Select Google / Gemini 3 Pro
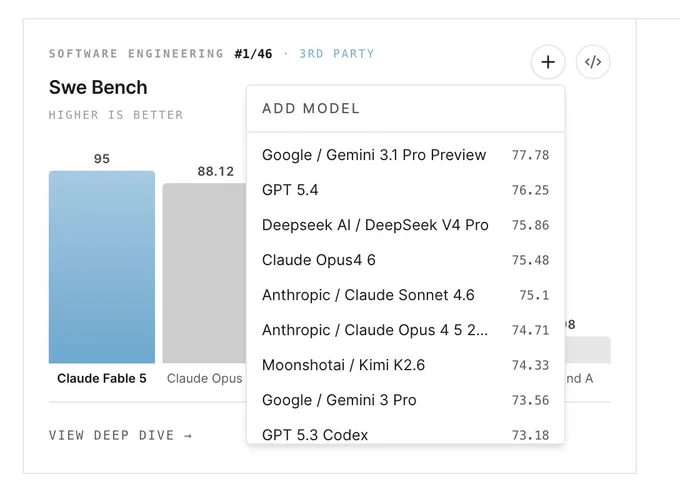This screenshot has height=494, width=680. coord(405,400)
